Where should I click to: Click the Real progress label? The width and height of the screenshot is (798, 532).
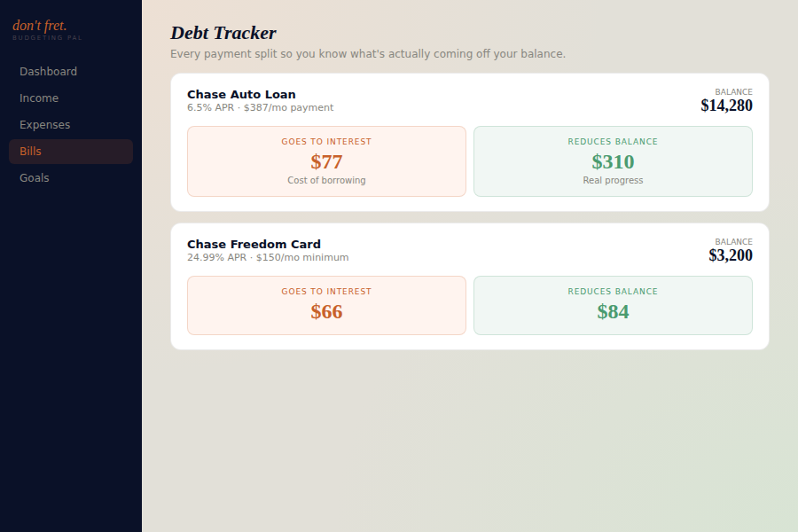pos(613,180)
